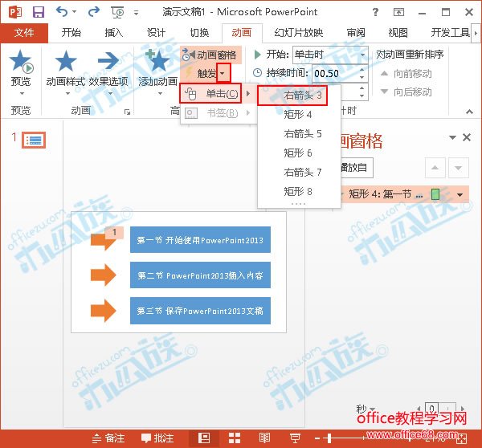This screenshot has height=448, width=482.
Task: Click the 持续时间 duration field 00.50
Action: click(x=335, y=73)
